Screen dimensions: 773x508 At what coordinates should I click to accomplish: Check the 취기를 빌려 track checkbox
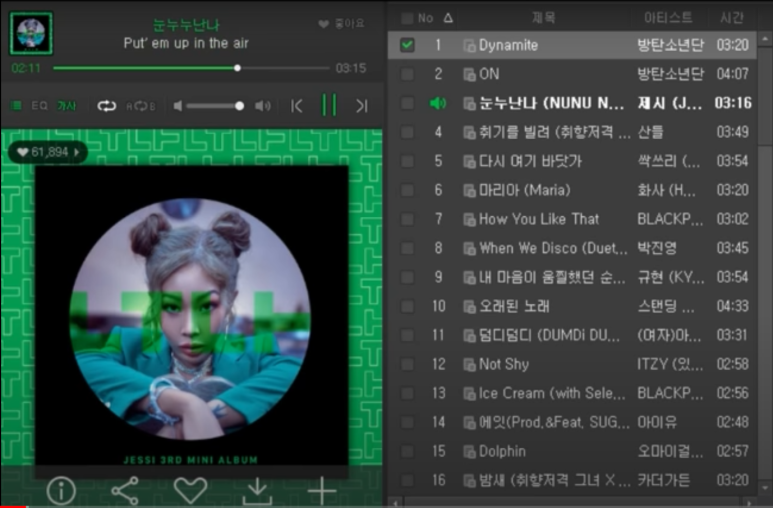(407, 132)
